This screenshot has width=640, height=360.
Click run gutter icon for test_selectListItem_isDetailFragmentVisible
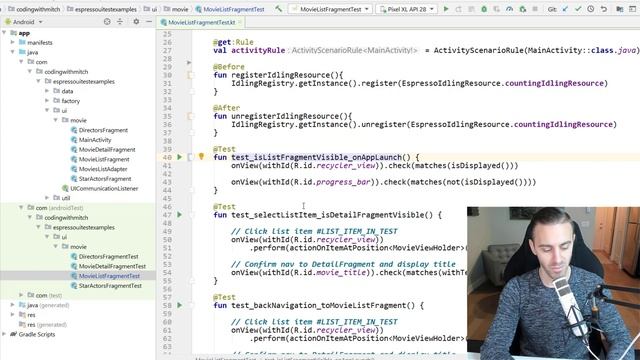[179, 215]
